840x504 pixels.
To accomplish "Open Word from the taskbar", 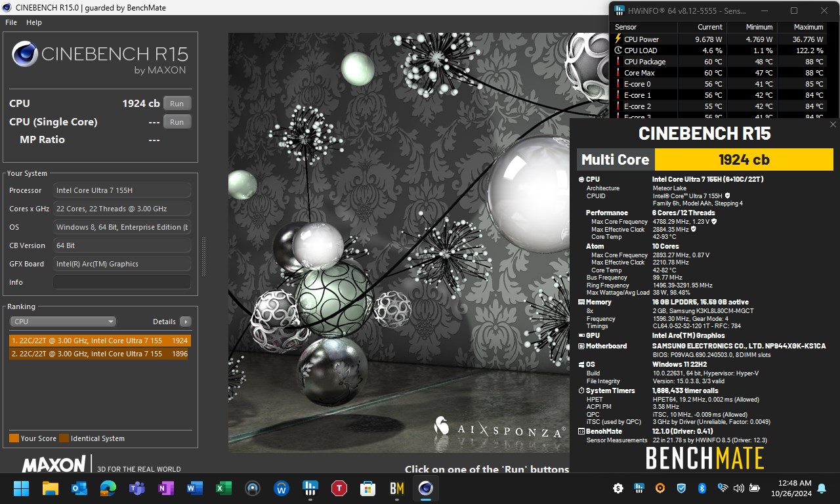I will pos(195,488).
